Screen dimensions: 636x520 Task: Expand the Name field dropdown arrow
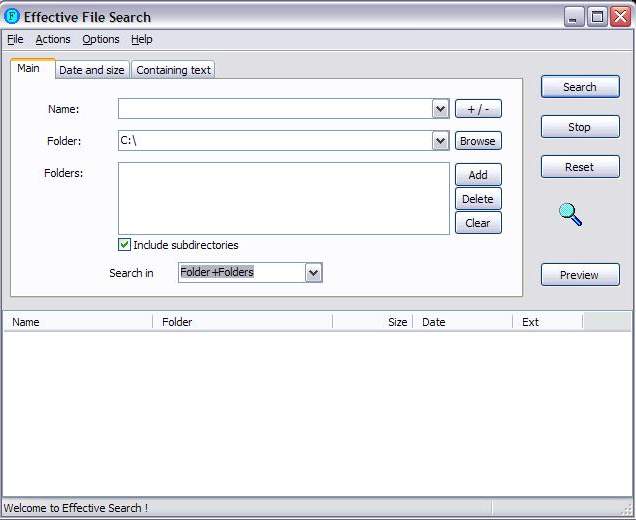pos(440,109)
